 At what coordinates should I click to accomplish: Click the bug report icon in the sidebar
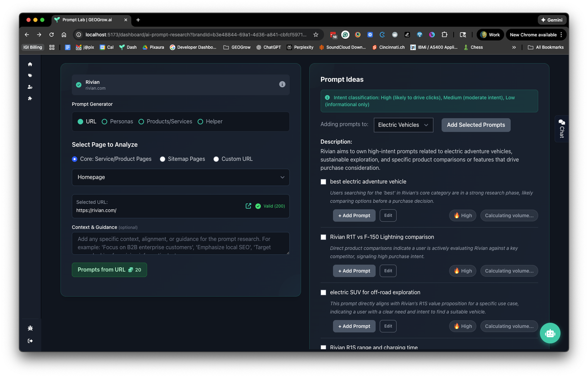[30, 328]
